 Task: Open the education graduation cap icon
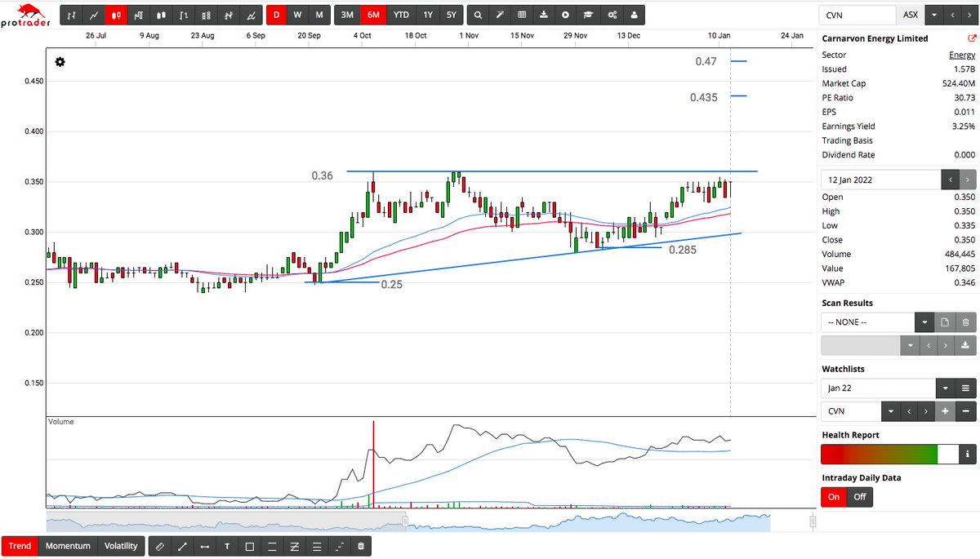tap(588, 15)
